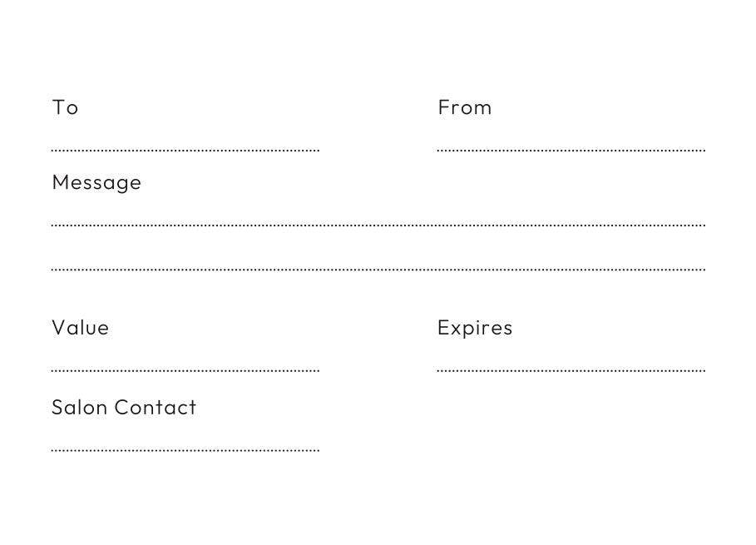Select the dotted line under "Expires"
Viewport: 756px width, 545px height.
(571, 370)
